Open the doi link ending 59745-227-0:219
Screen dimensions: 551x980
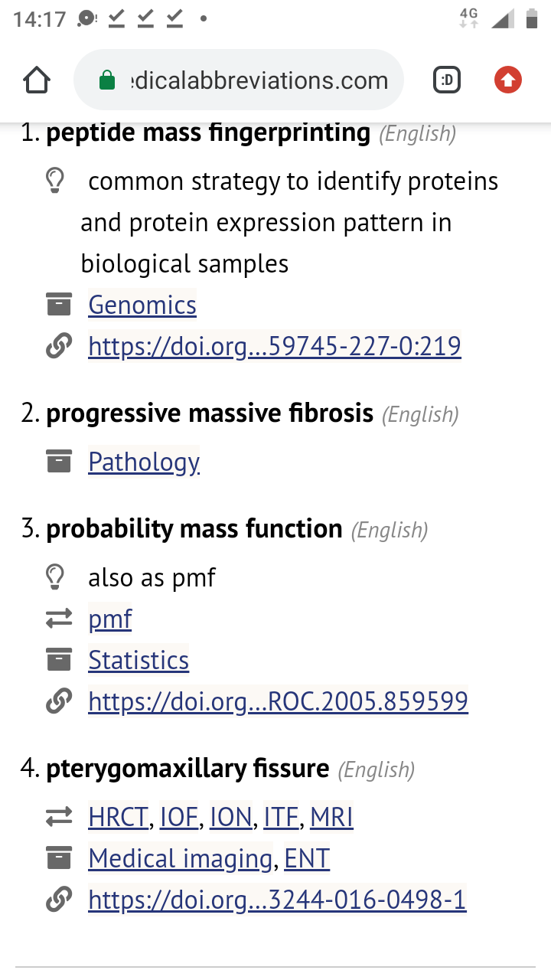click(275, 346)
